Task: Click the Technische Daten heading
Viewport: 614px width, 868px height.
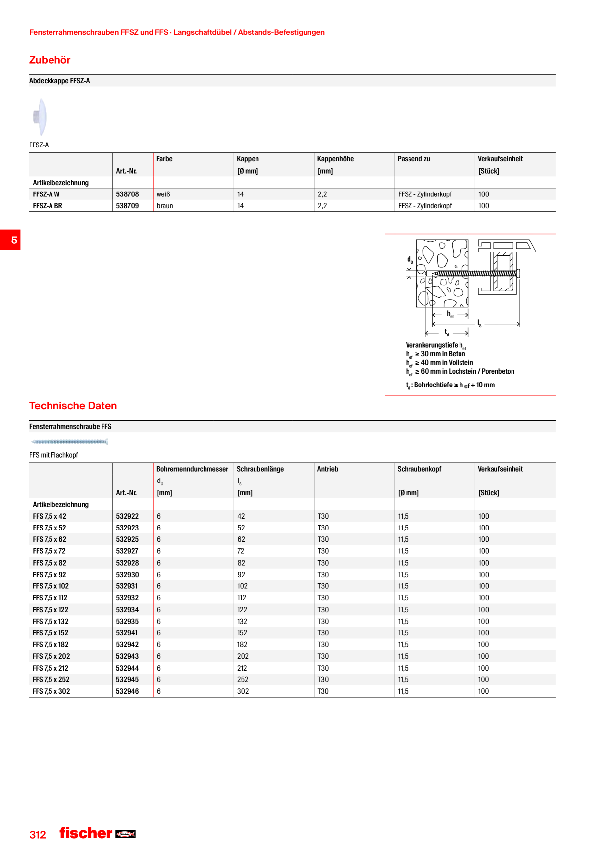Action: [x=73, y=406]
